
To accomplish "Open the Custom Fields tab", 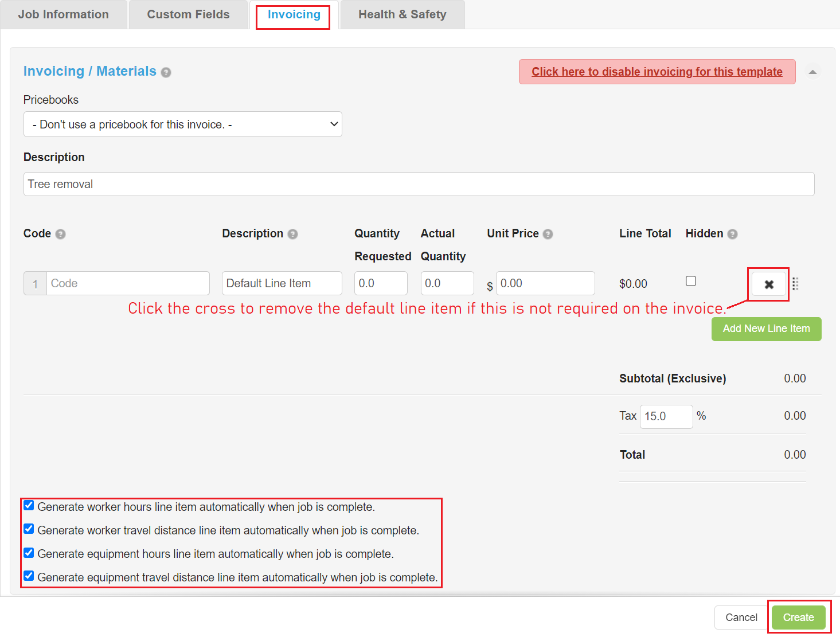I will click(188, 14).
